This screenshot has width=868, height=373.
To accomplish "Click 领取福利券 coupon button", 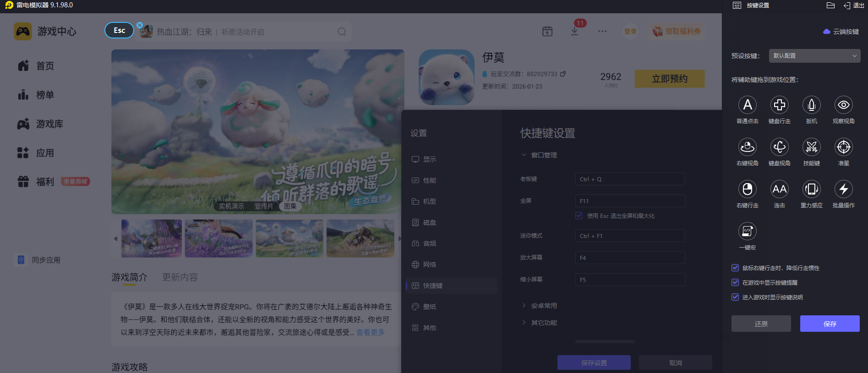I will click(677, 31).
